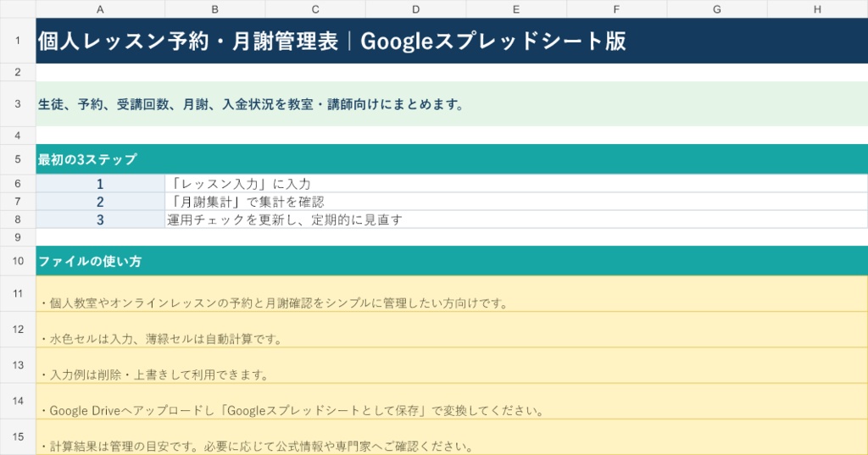Select column G header
868x455 pixels.
click(717, 8)
